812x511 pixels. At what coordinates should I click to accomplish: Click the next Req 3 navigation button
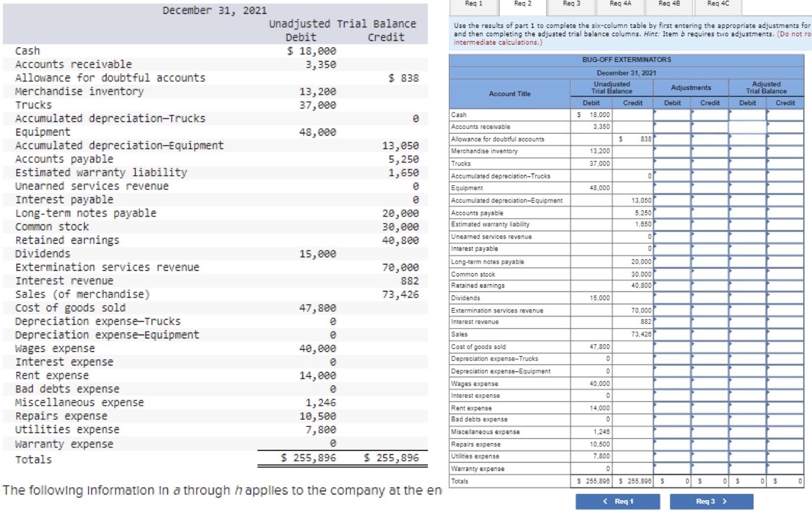click(712, 501)
